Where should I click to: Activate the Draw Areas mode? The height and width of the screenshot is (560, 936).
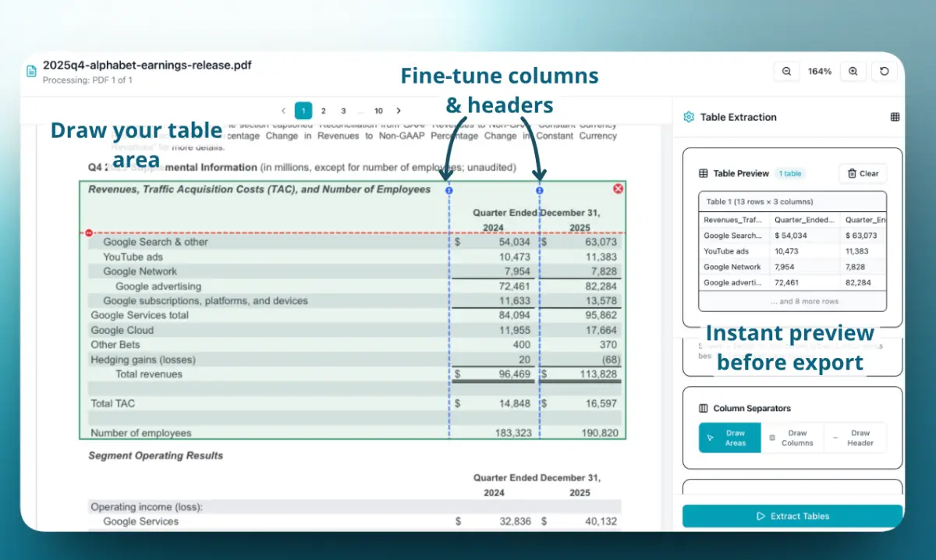[x=729, y=438]
